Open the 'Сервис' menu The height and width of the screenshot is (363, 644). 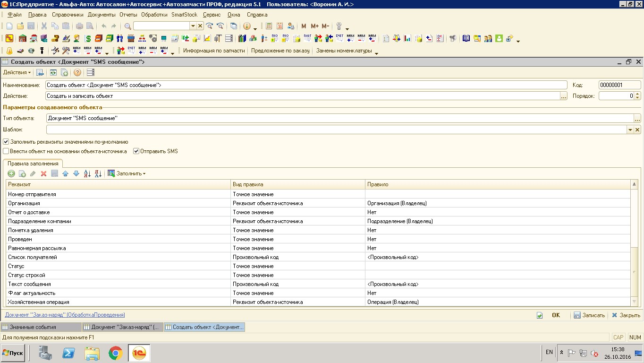(212, 15)
